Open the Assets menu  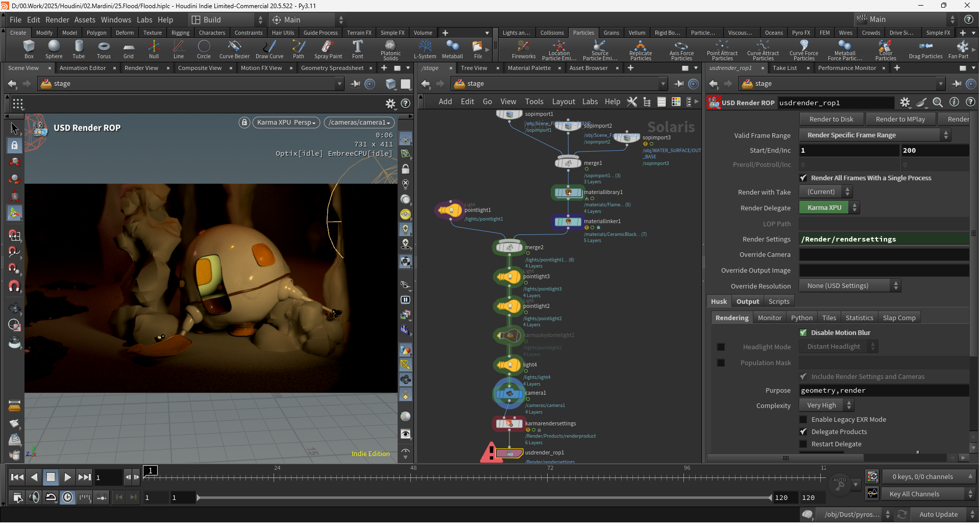point(85,20)
